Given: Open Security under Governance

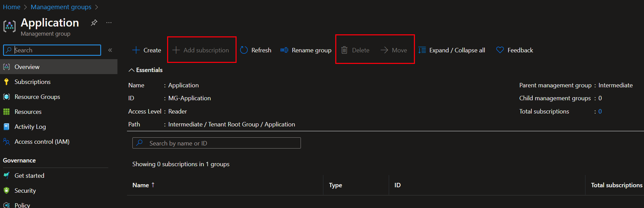Looking at the screenshot, I should (x=25, y=190).
